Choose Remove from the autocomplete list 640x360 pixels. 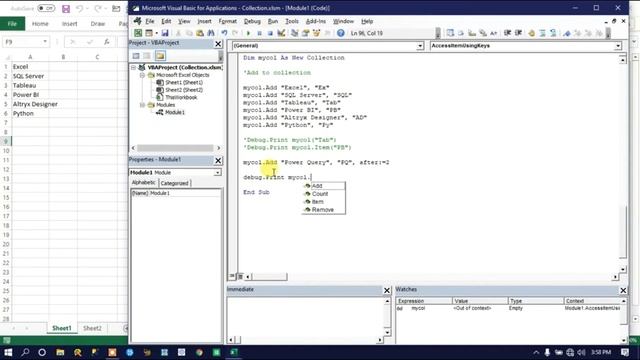(x=324, y=210)
